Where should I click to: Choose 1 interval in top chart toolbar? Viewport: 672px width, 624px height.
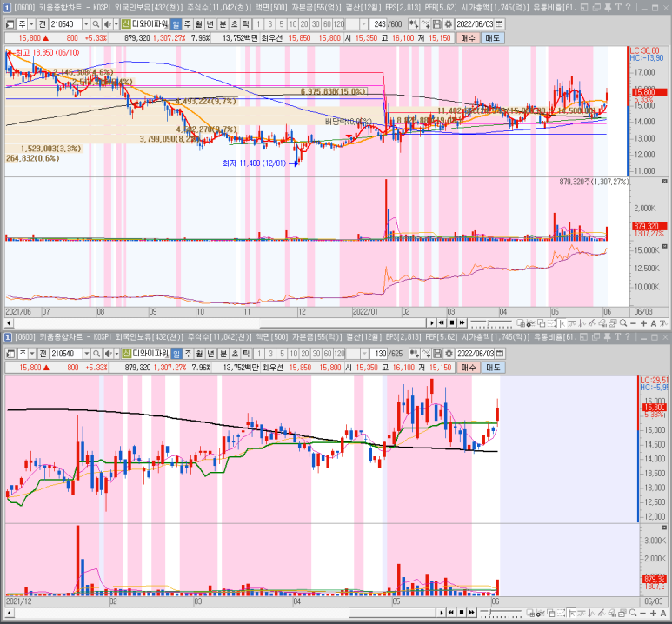coord(258,24)
